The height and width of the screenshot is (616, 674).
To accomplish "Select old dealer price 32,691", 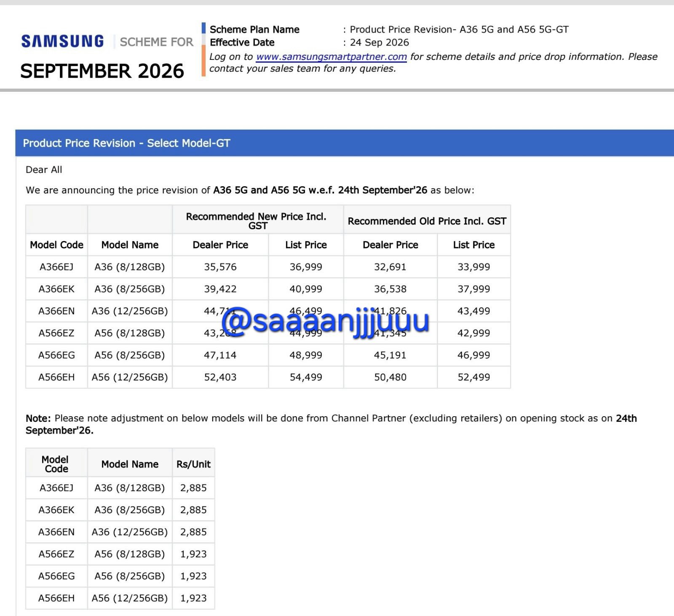I will tap(390, 267).
